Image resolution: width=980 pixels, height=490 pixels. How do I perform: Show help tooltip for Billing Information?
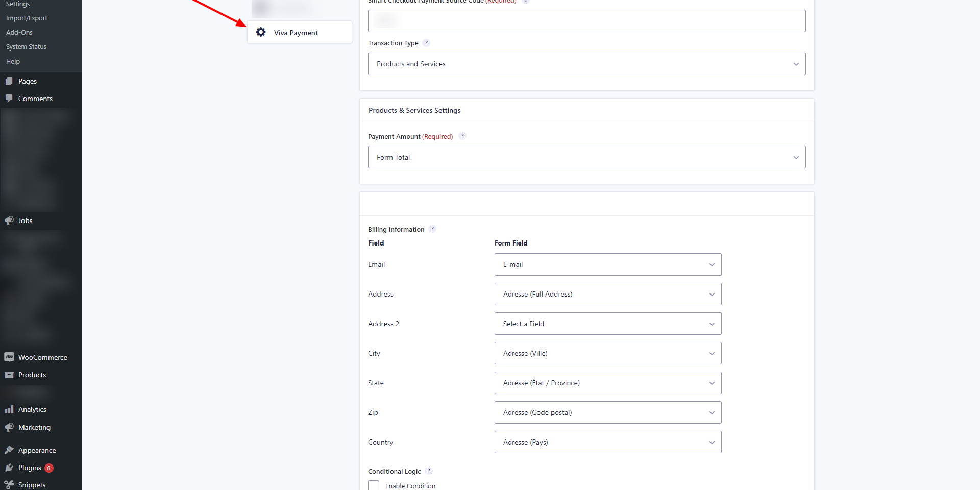(x=432, y=229)
